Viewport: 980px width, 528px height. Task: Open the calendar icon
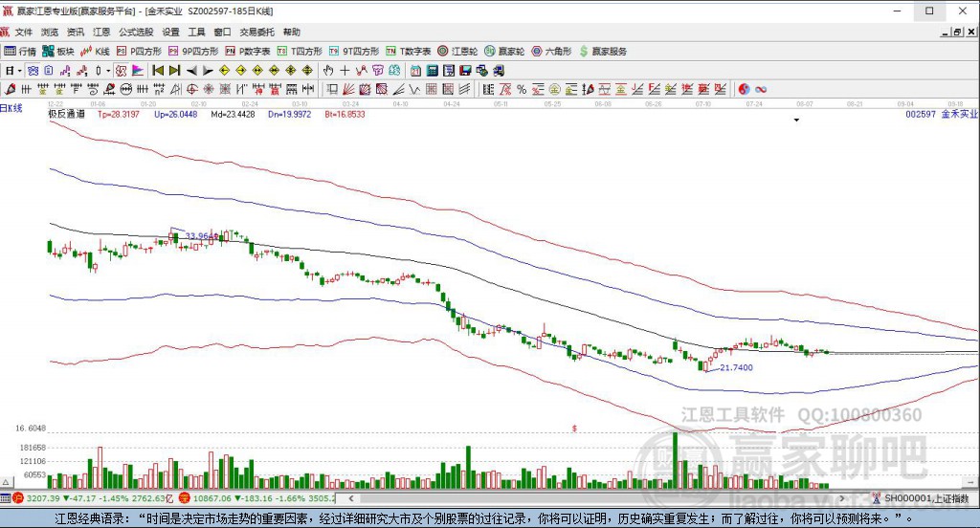tap(415, 71)
